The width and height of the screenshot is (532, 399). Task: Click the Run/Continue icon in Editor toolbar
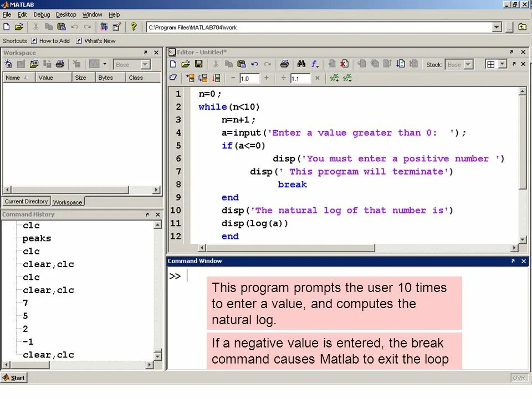click(x=401, y=64)
